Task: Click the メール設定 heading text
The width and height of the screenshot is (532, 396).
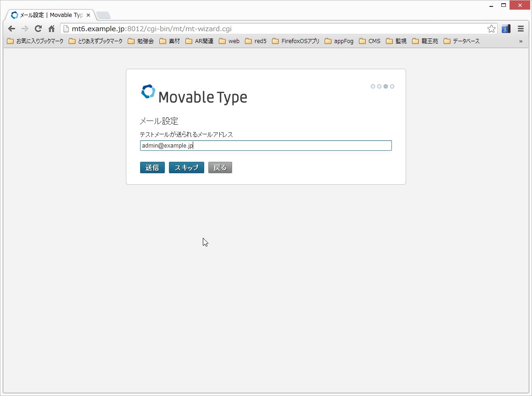Action: coord(159,121)
